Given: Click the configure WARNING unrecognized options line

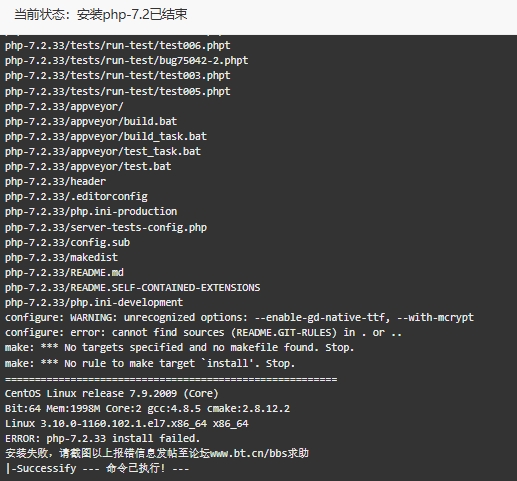Looking at the screenshot, I should [239, 317].
